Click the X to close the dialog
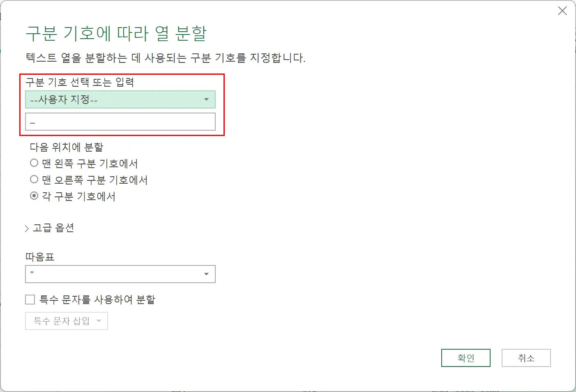 pyautogui.click(x=562, y=11)
